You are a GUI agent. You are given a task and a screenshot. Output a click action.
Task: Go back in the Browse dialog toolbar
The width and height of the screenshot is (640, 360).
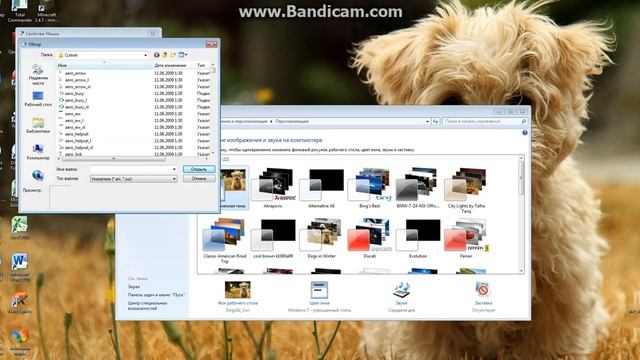point(156,55)
